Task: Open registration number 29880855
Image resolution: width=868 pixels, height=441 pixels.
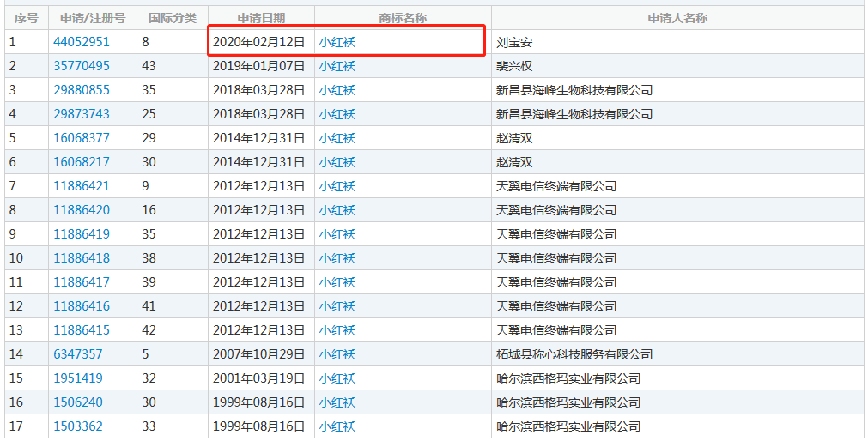Action: click(82, 89)
